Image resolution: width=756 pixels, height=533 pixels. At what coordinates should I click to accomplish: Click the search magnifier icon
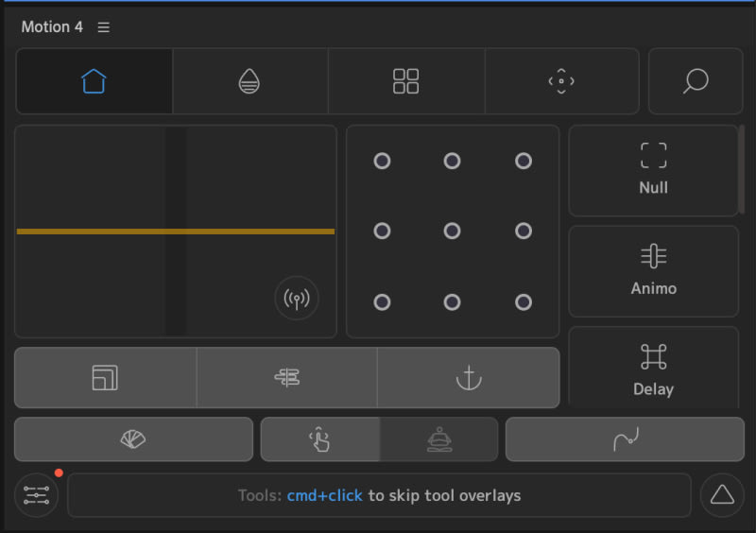pos(696,81)
